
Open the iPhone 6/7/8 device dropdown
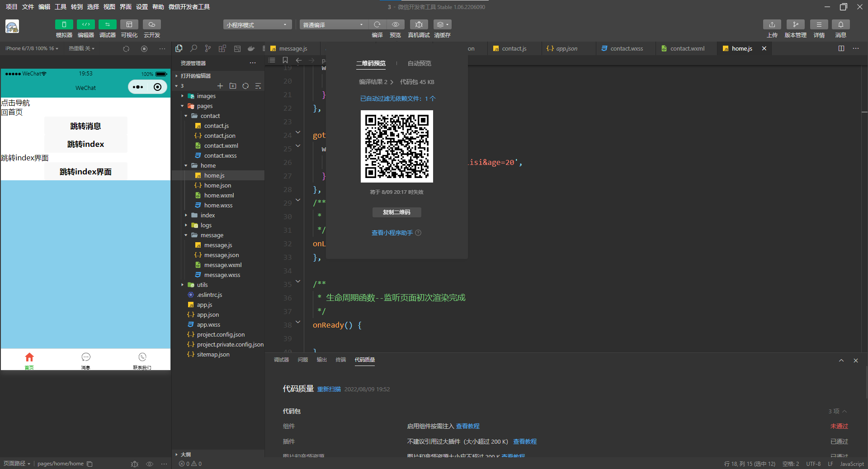(32, 48)
